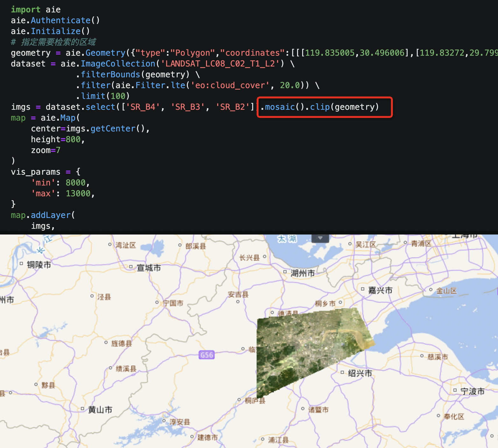Click the 诸暨市 label on map
The image size is (498, 448).
click(318, 409)
